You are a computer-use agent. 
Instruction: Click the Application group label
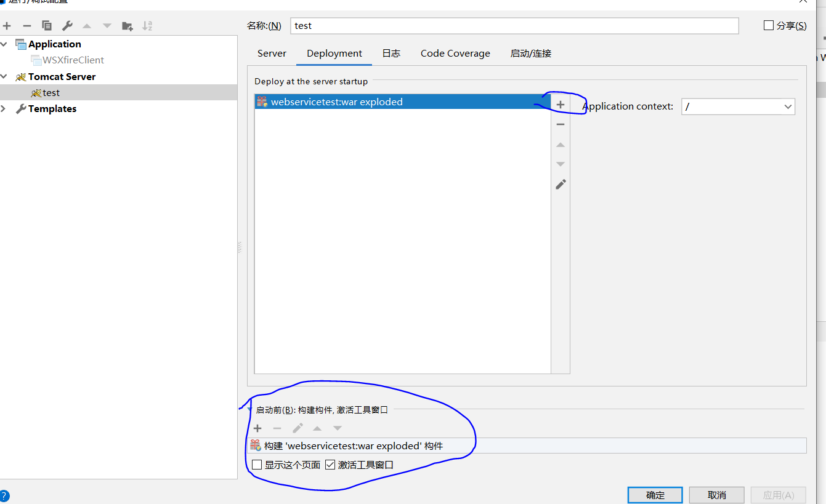click(55, 44)
